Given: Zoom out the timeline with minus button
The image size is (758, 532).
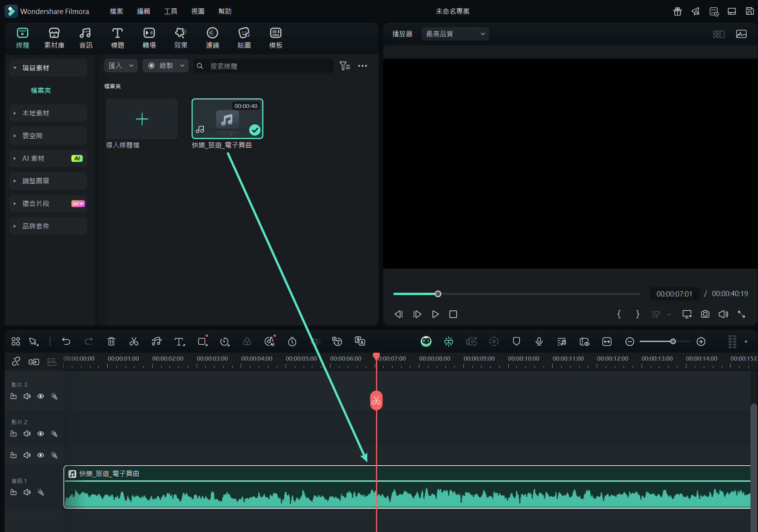Looking at the screenshot, I should tap(630, 341).
